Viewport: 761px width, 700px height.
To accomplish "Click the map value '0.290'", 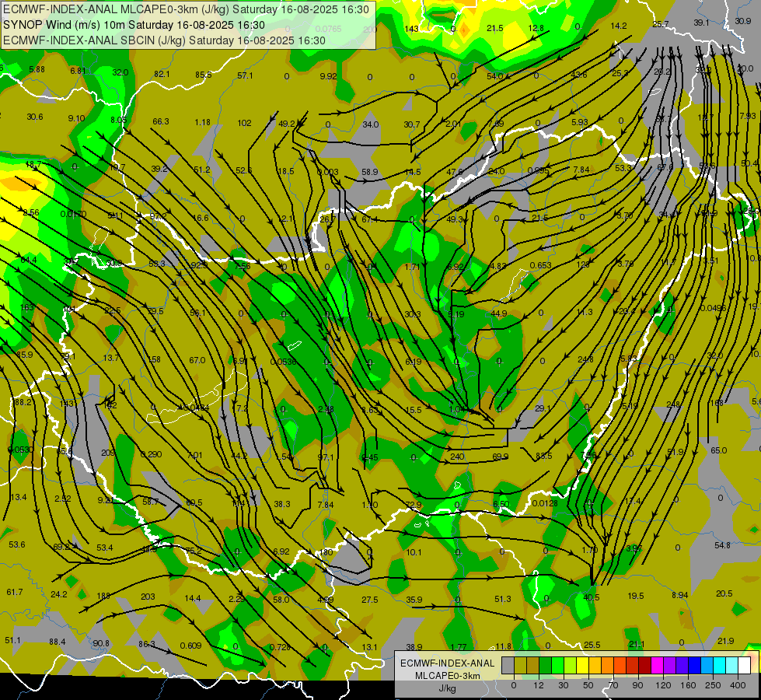I will [151, 454].
